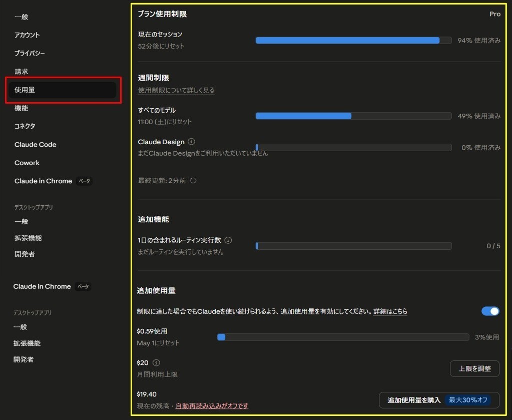
Task: Go to プライバシー settings
Action: coord(30,53)
